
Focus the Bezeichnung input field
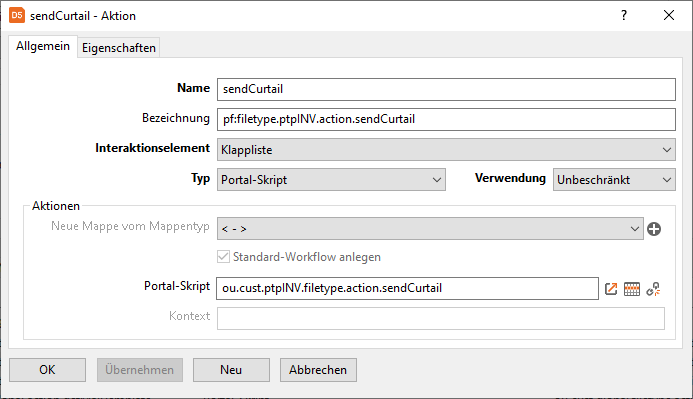446,119
